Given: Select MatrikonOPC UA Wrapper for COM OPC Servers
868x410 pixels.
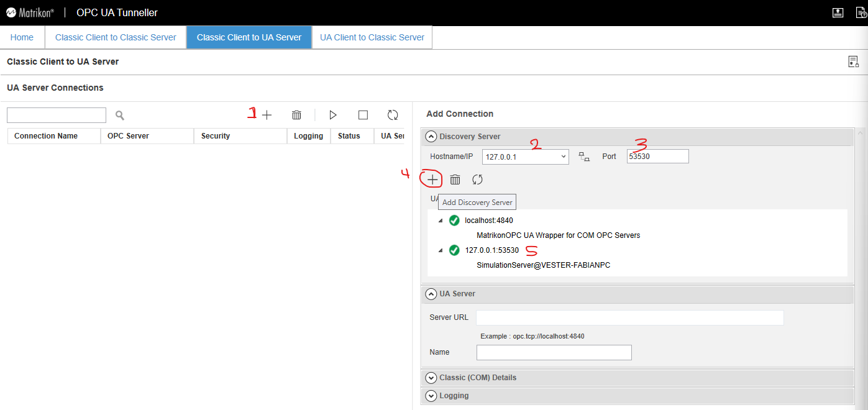Looking at the screenshot, I should point(558,235).
